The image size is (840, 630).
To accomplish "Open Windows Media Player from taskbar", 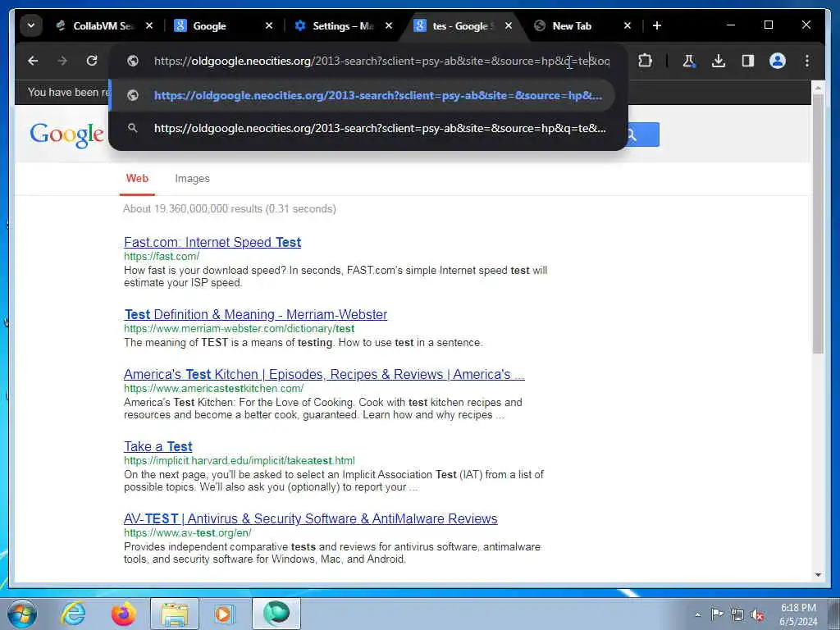I will coord(223,614).
